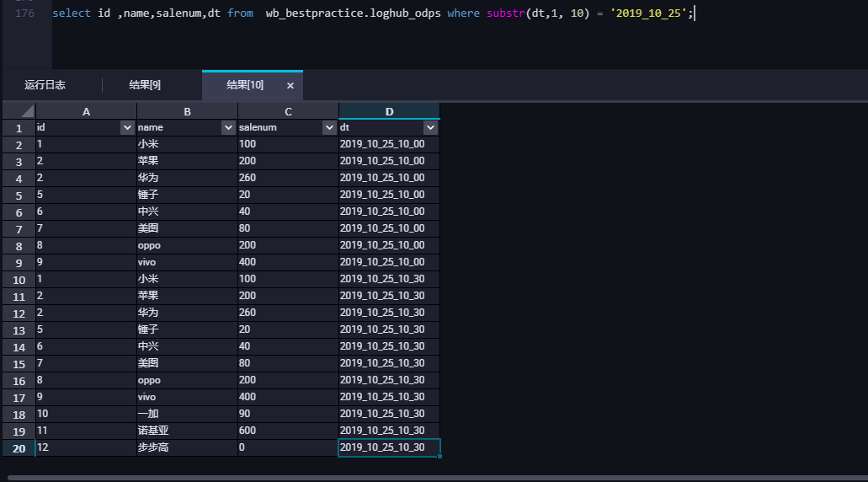Click 华为 cell in row 4

pyautogui.click(x=187, y=178)
